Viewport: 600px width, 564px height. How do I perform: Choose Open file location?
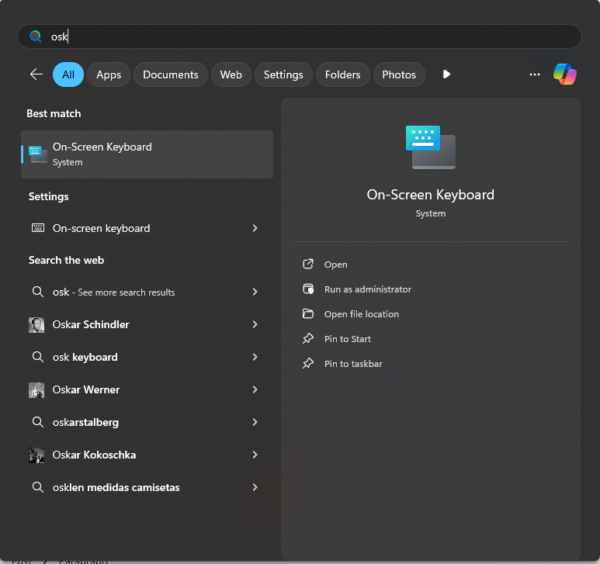click(362, 314)
